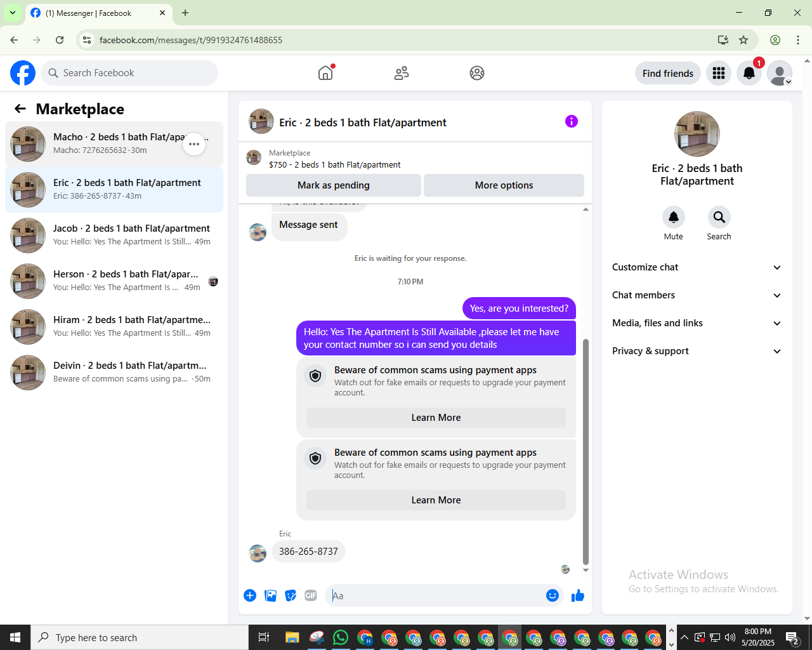Open the account profile avatar menu
812x650 pixels.
pyautogui.click(x=780, y=73)
